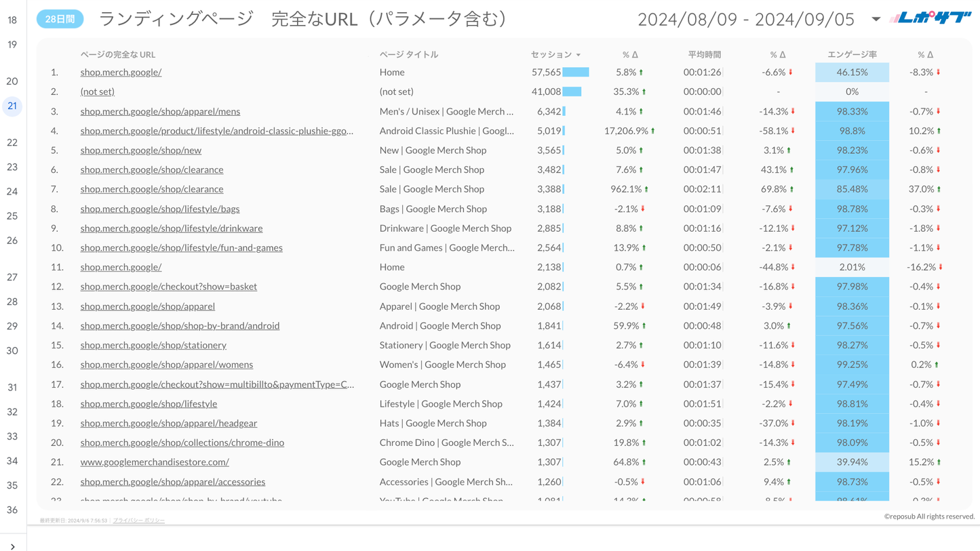Sort by the 平均時間 column header
980x551 pixels.
pyautogui.click(x=704, y=54)
